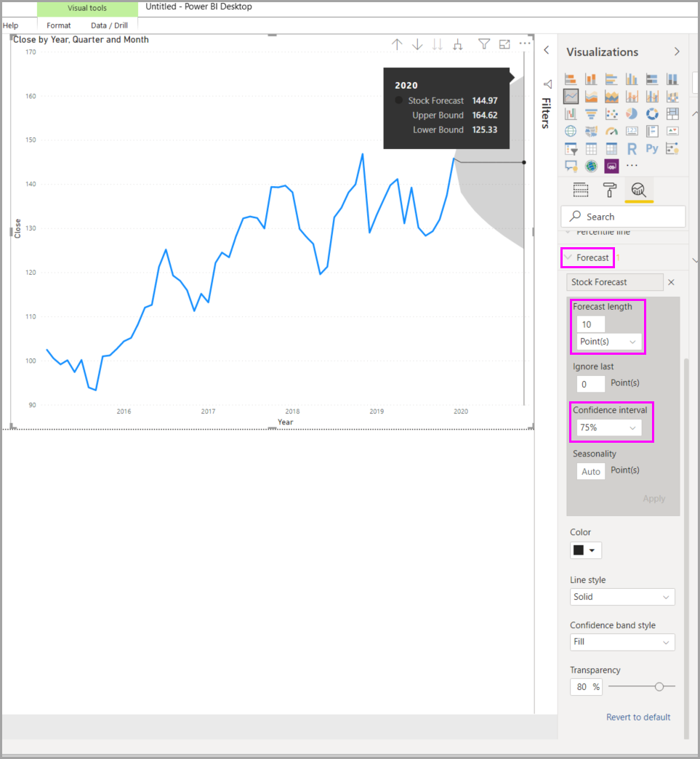The image size is (700, 759).
Task: Open the Data / Drill ribbon tab
Action: (x=110, y=25)
